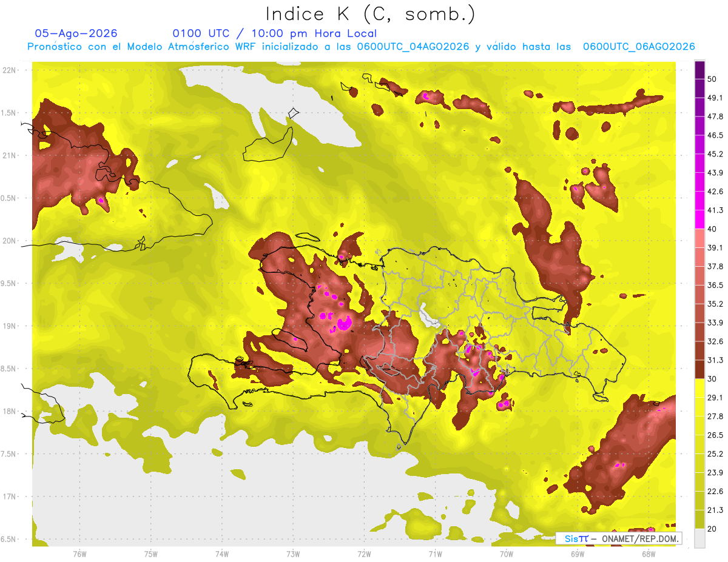This screenshot has width=728, height=562.
Task: Click the colorbar value "29.1"
Action: (x=716, y=398)
